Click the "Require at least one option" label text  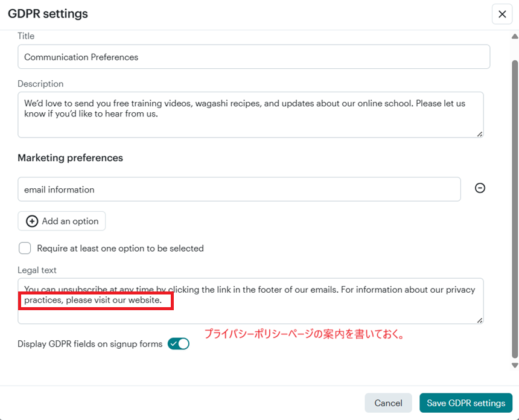(x=120, y=248)
